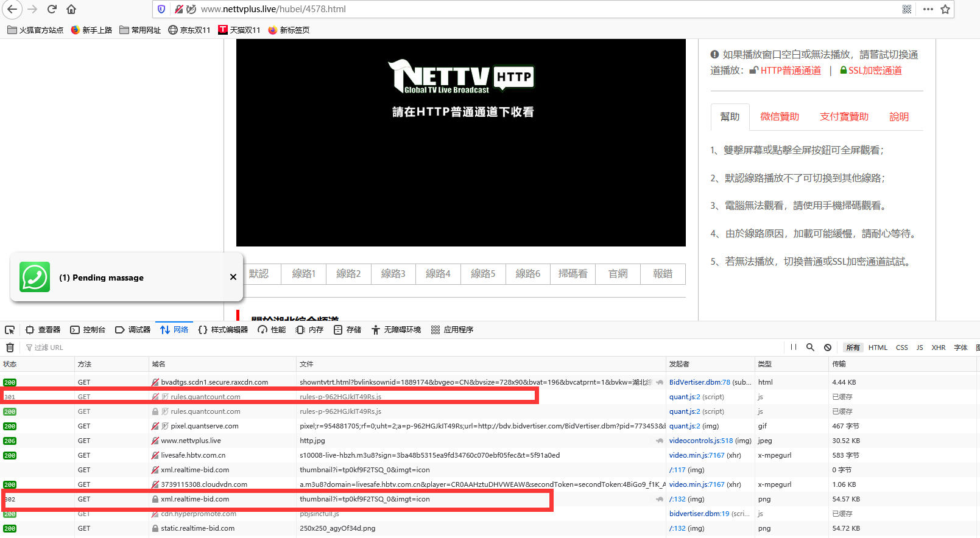Filter requests by JS
Screen dimensions: 980x538
(x=920, y=348)
